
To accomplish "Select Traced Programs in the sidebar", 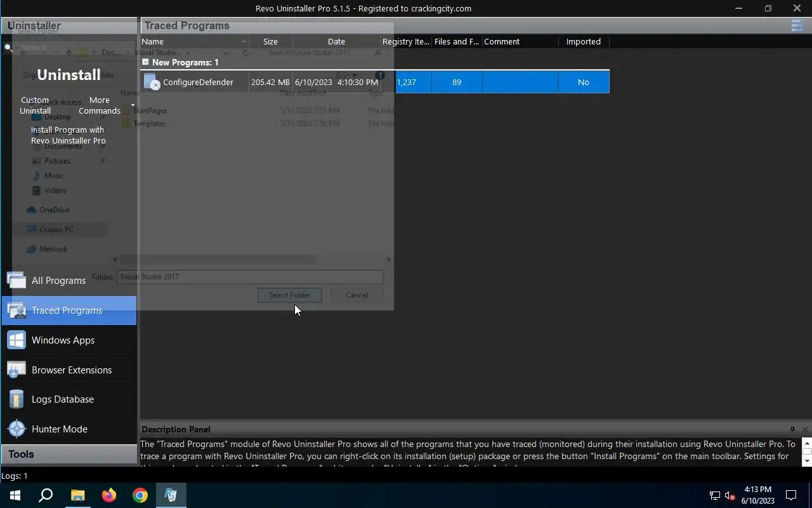I will (x=69, y=311).
